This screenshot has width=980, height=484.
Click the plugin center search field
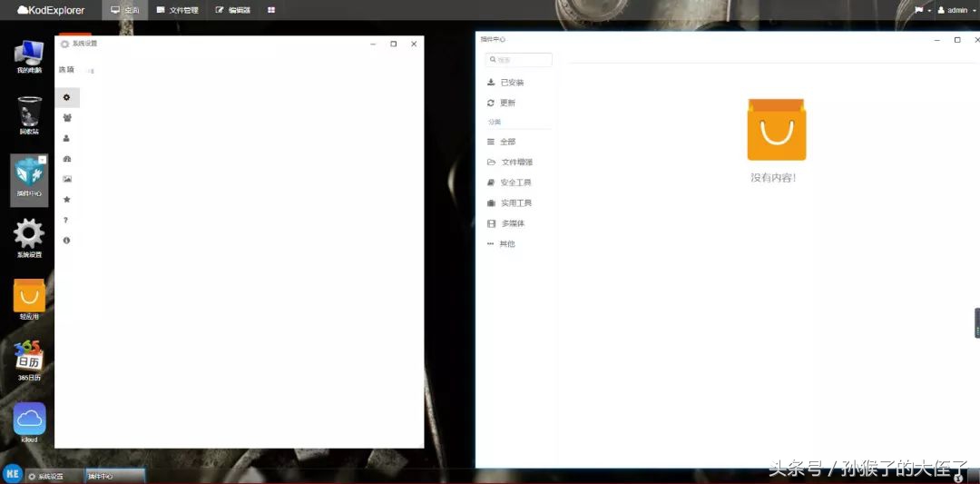point(519,60)
